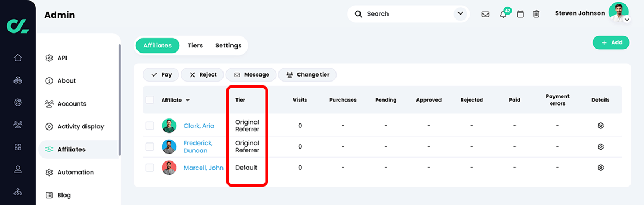Click the admin sidebar scrollbar
The width and height of the screenshot is (644, 205).
point(120,99)
